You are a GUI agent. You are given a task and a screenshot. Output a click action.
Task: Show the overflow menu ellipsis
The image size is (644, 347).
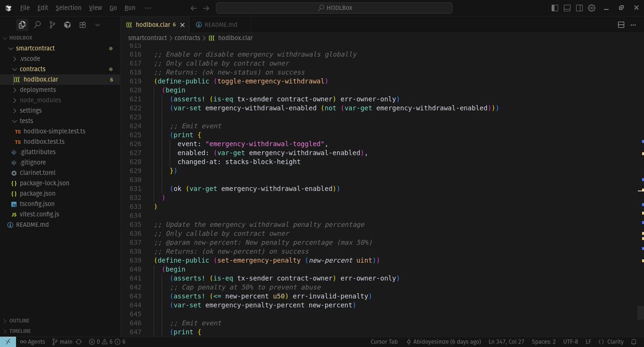[148, 8]
